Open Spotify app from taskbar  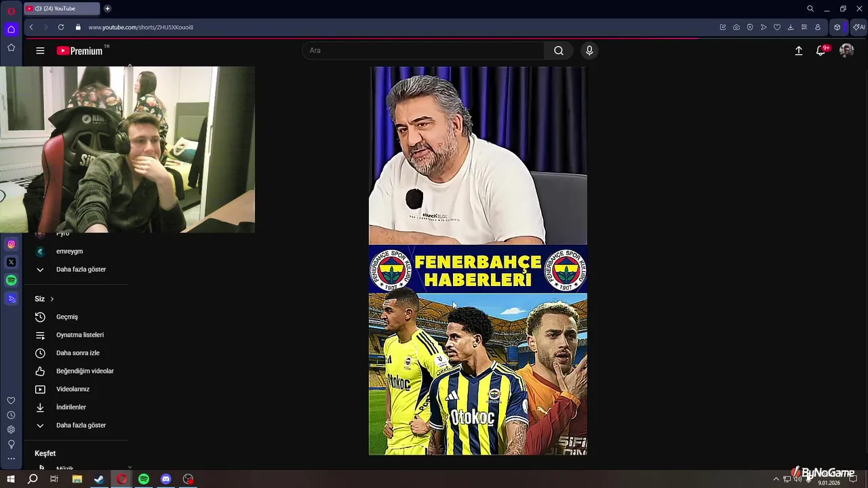click(144, 479)
